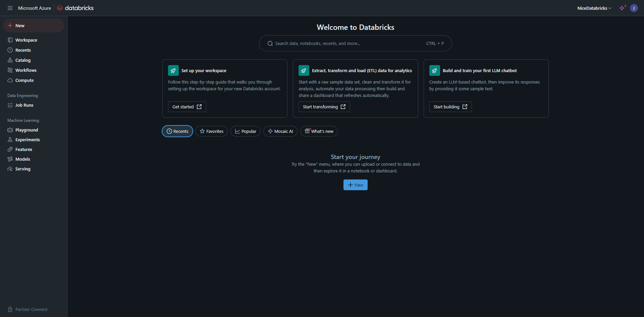644x317 pixels.
Task: Click the search data and notebooks field
Action: (356, 43)
